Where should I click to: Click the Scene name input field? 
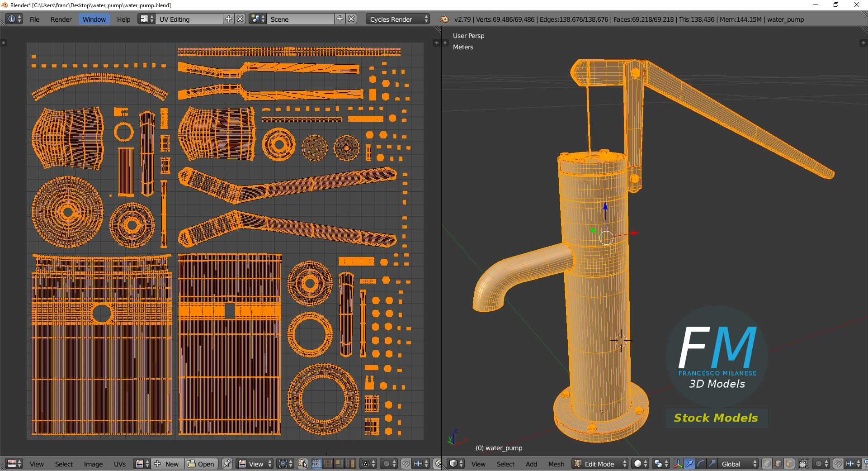(x=300, y=19)
